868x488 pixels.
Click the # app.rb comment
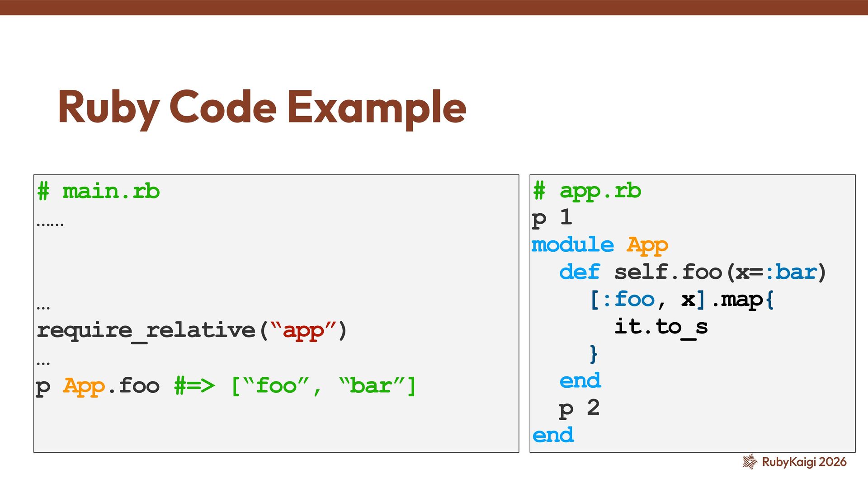587,191
